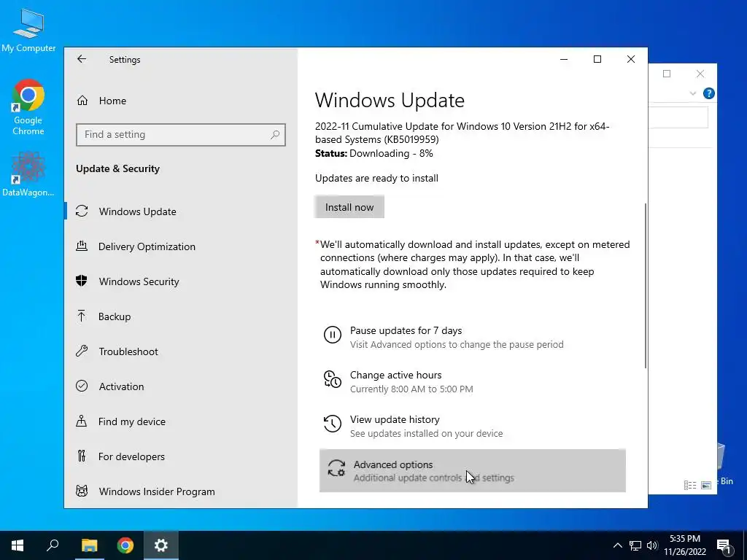Open File Explorer from taskbar

(x=89, y=545)
